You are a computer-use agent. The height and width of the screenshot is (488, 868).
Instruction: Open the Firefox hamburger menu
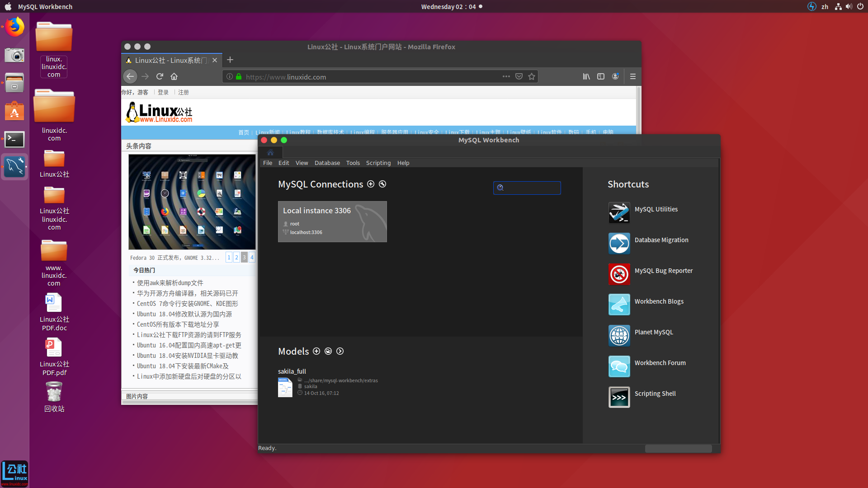632,76
